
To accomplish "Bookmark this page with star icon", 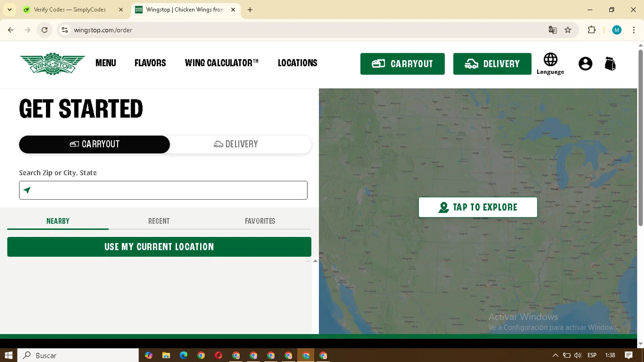I will pyautogui.click(x=568, y=30).
